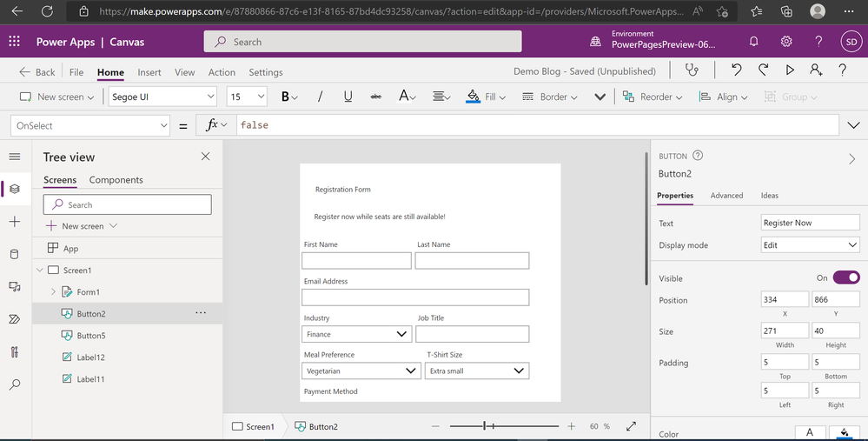Go Back from the editor
The width and height of the screenshot is (868, 441).
tap(37, 72)
